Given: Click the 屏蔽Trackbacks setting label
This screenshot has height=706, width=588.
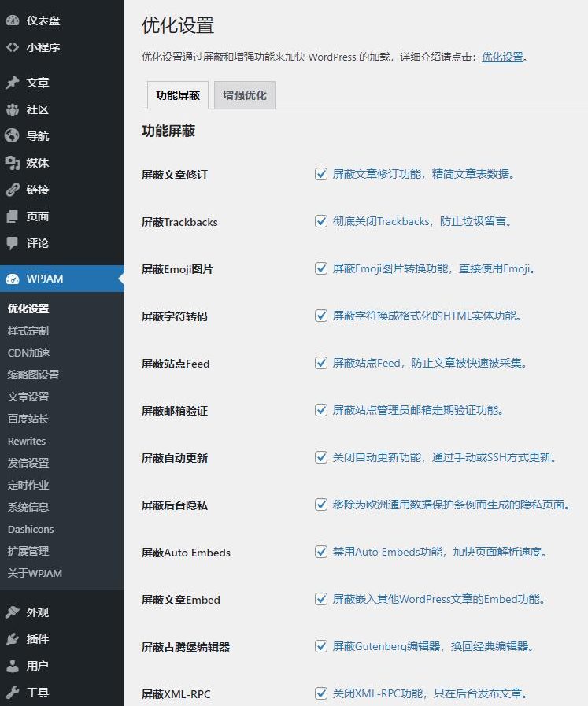Looking at the screenshot, I should click(179, 222).
